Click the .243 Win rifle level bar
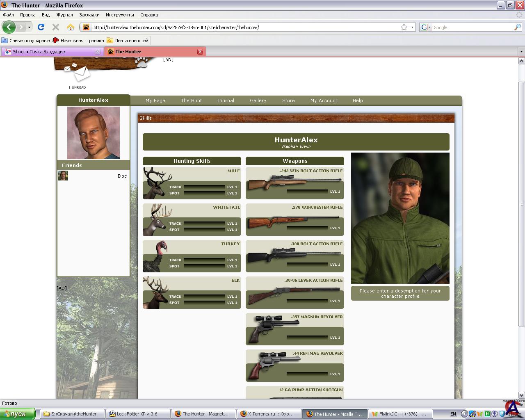 307,192
